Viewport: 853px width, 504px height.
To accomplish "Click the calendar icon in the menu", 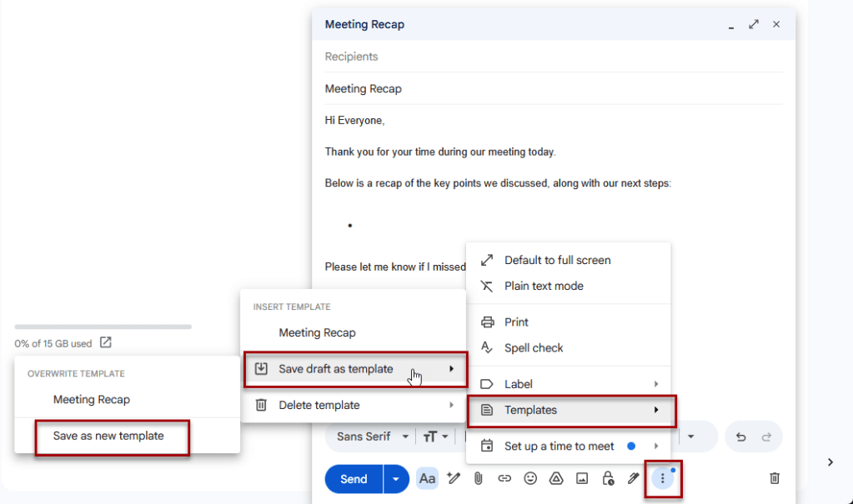I will (x=487, y=446).
